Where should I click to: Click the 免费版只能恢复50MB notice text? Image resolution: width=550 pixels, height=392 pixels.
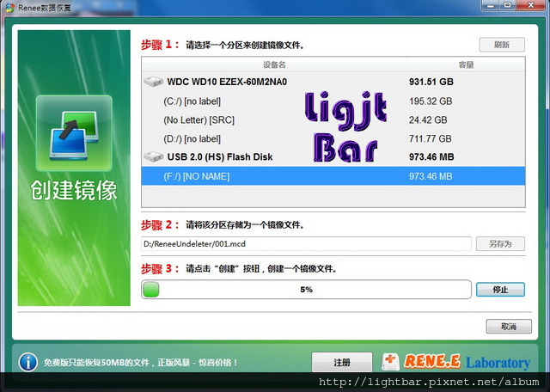click(x=140, y=362)
